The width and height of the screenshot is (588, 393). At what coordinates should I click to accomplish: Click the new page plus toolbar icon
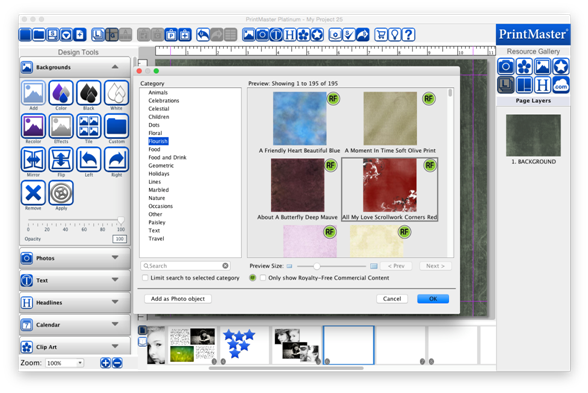click(x=80, y=34)
